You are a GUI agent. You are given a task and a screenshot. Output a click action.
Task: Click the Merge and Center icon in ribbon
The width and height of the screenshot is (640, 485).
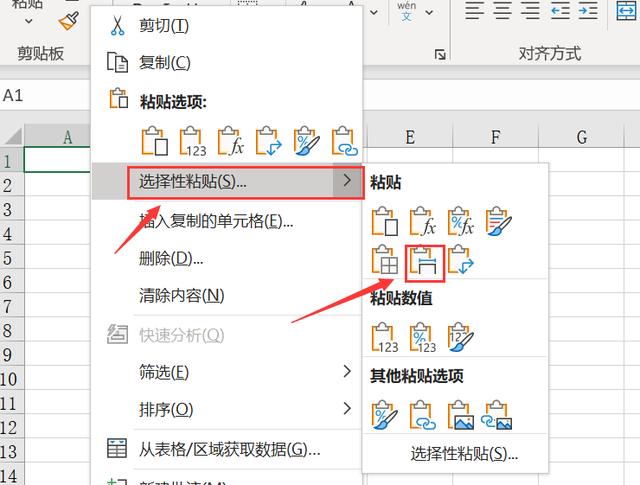[x=627, y=11]
